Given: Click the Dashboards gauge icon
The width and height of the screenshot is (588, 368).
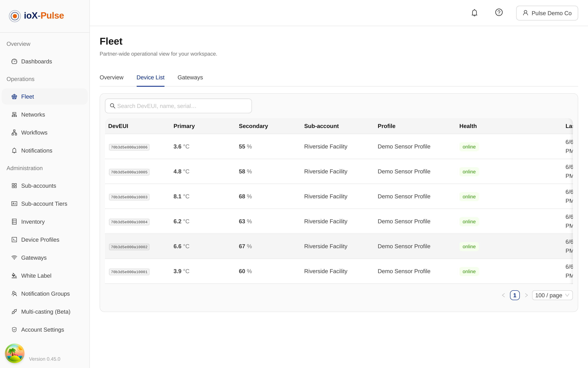Looking at the screenshot, I should pyautogui.click(x=14, y=61).
